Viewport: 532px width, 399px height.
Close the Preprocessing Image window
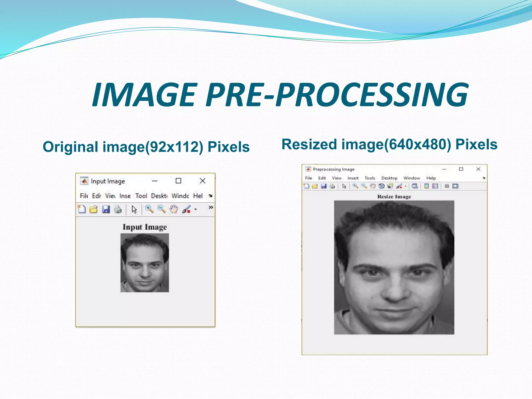(x=478, y=169)
